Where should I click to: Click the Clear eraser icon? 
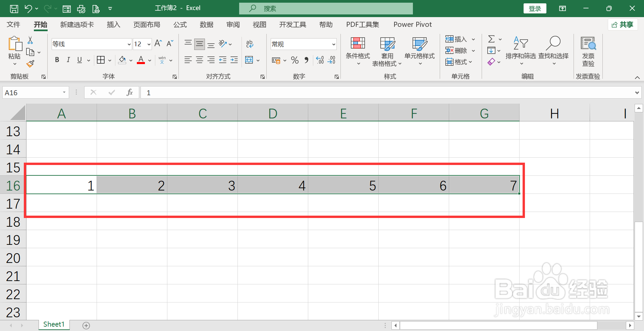[x=491, y=62]
